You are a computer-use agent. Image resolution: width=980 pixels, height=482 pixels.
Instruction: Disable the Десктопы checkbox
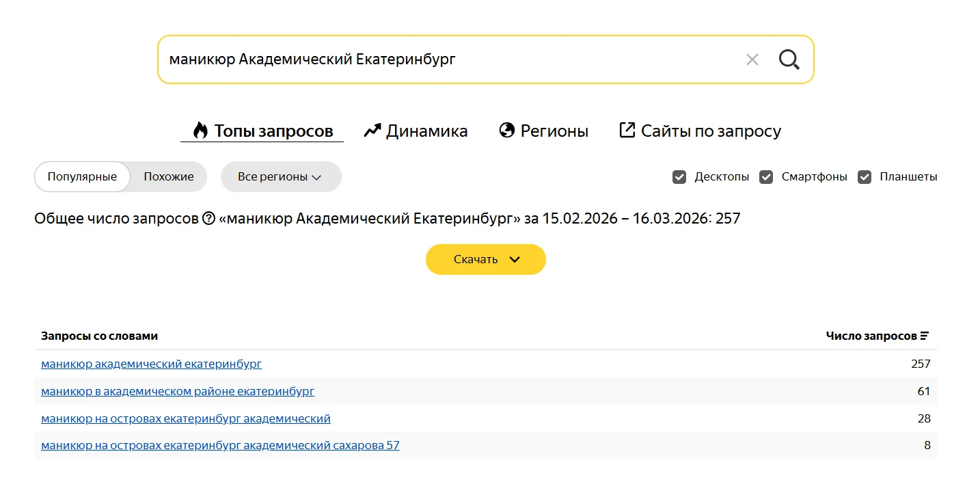tap(679, 176)
